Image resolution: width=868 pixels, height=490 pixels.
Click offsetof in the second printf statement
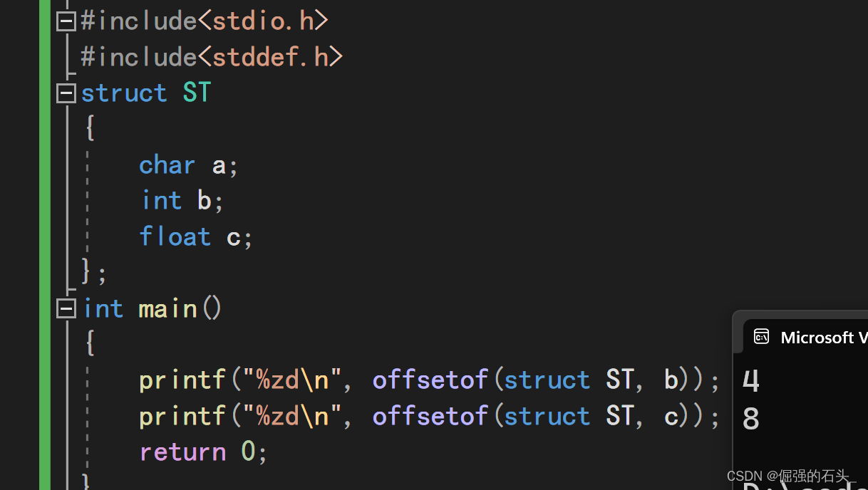[x=430, y=416]
